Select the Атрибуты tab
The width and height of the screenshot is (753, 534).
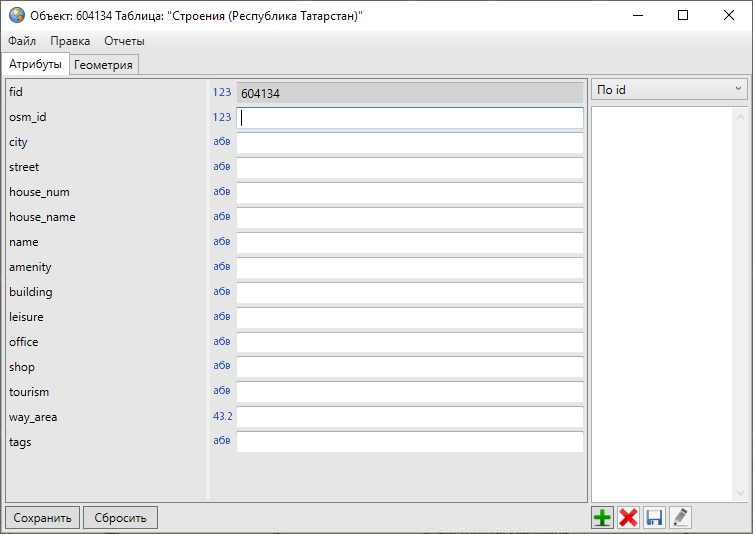35,65
